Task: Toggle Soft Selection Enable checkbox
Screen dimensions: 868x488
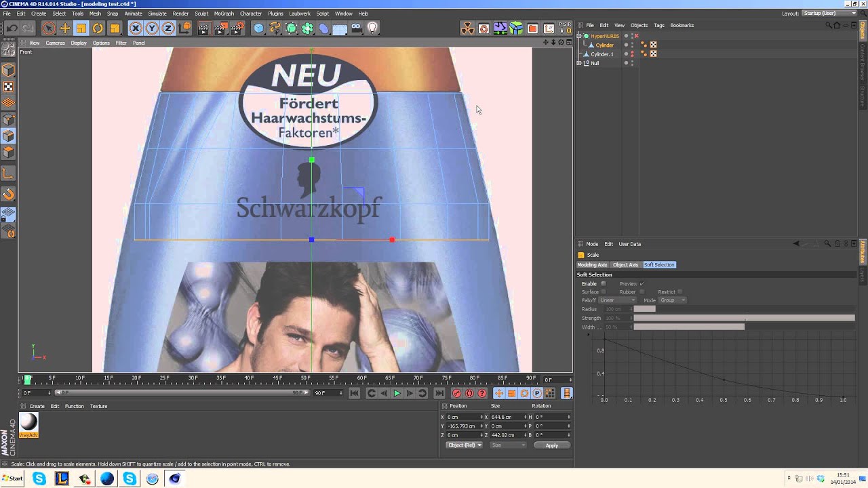Action: point(603,283)
